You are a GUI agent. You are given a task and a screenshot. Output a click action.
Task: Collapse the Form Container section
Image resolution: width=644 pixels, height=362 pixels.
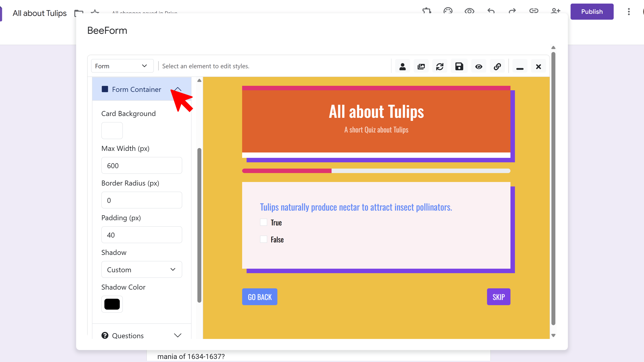click(177, 89)
